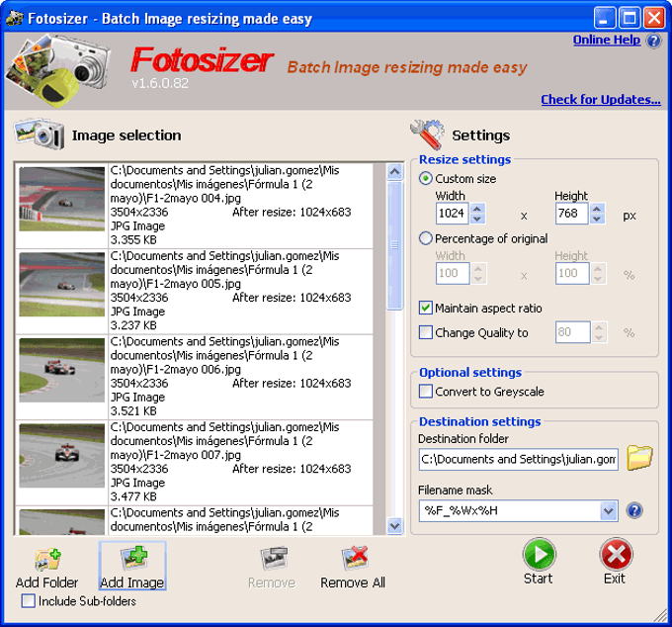Click the greyed Remove icon
Image resolution: width=672 pixels, height=627 pixels.
[x=274, y=558]
